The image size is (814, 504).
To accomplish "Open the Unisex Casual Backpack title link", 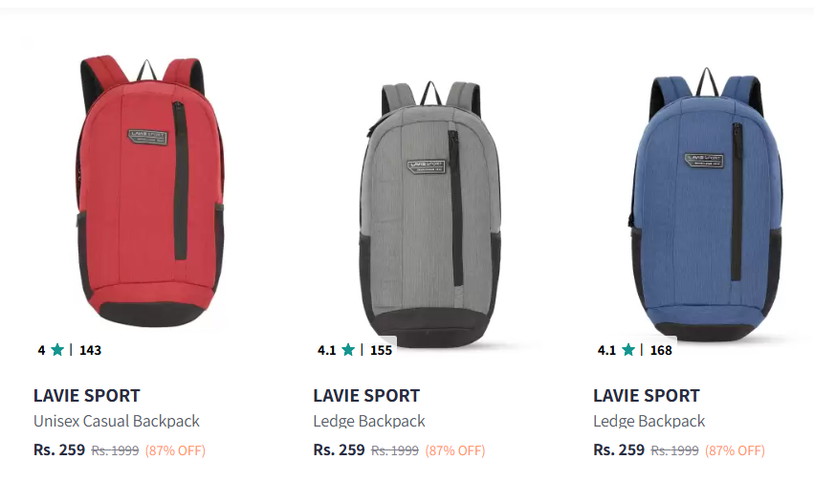I will coord(117,421).
